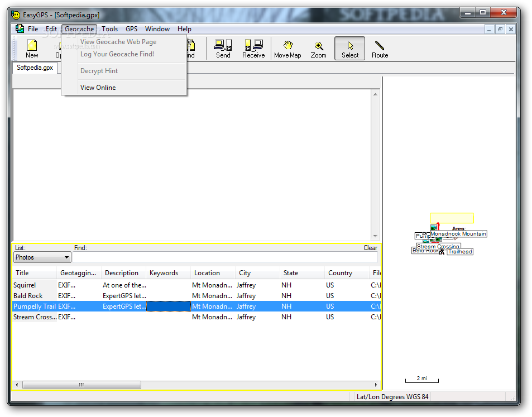Click the Trailhead waypoint on the map

(x=460, y=251)
